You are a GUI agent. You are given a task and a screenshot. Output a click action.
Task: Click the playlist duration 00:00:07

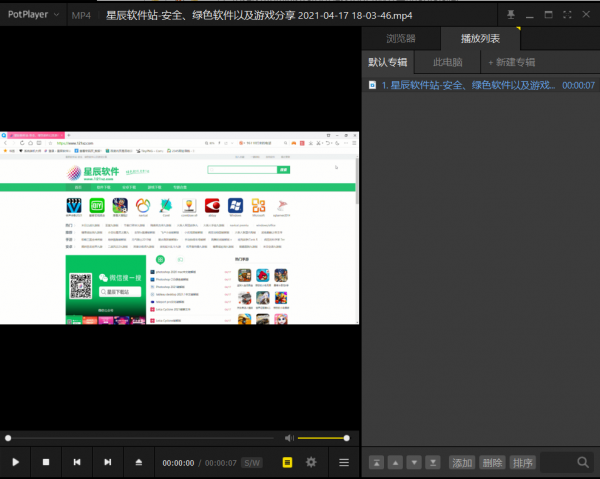578,85
